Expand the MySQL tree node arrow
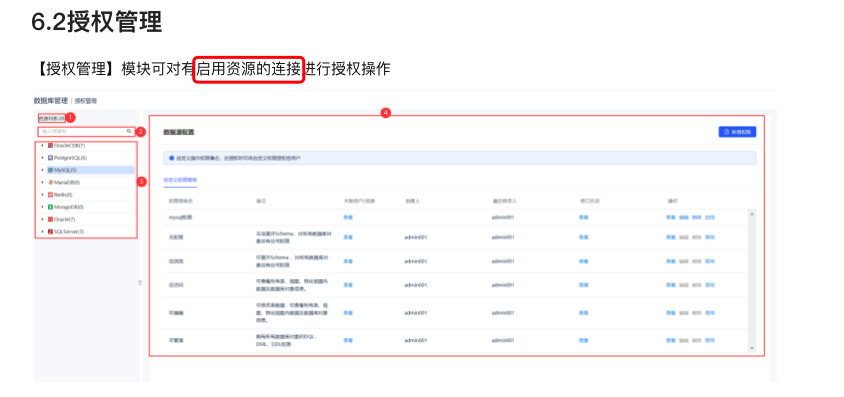Viewport: 844px width, 397px height. 43,170
